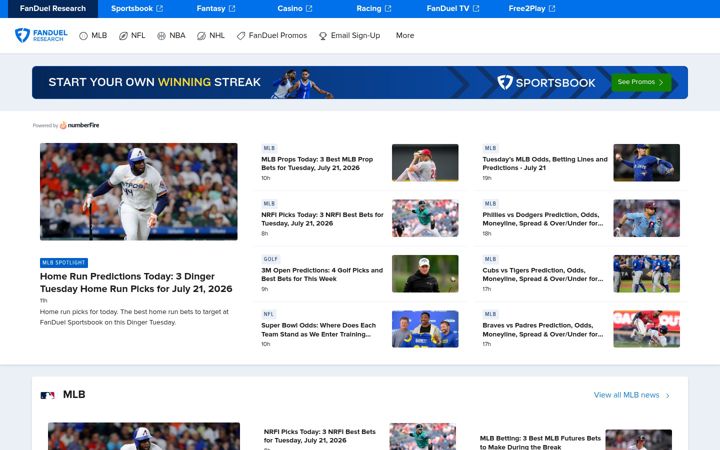Open the Fantasy top tab
Screen dimensions: 720x450
[x=216, y=9]
